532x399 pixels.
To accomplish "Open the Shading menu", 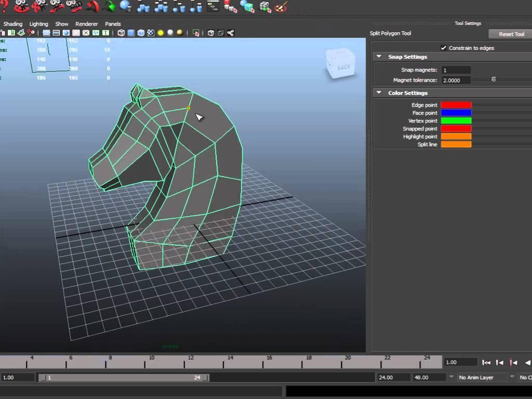I will click(12, 24).
